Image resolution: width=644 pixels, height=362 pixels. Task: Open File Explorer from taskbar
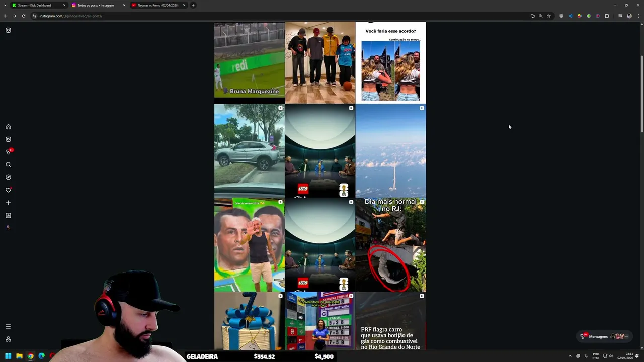pos(19,356)
